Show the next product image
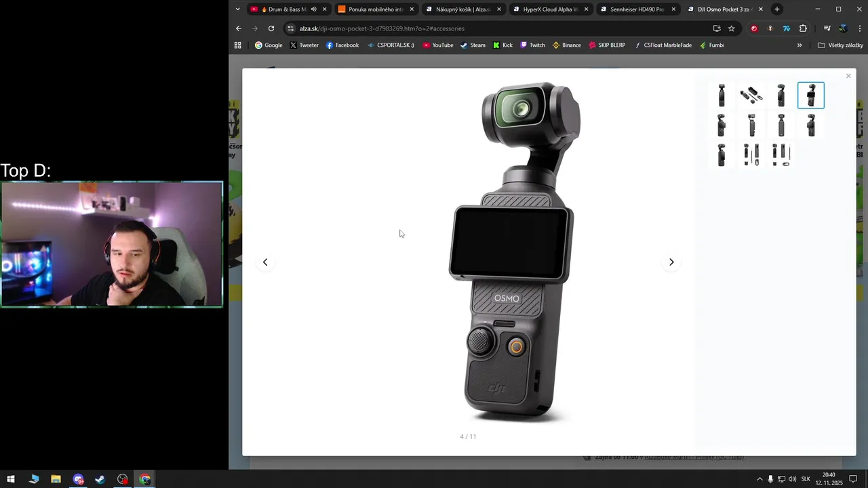Image resolution: width=868 pixels, height=488 pixels. click(671, 262)
